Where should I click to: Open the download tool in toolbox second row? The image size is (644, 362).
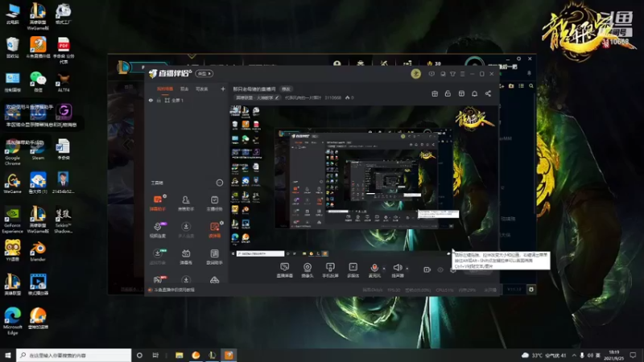[x=186, y=230]
